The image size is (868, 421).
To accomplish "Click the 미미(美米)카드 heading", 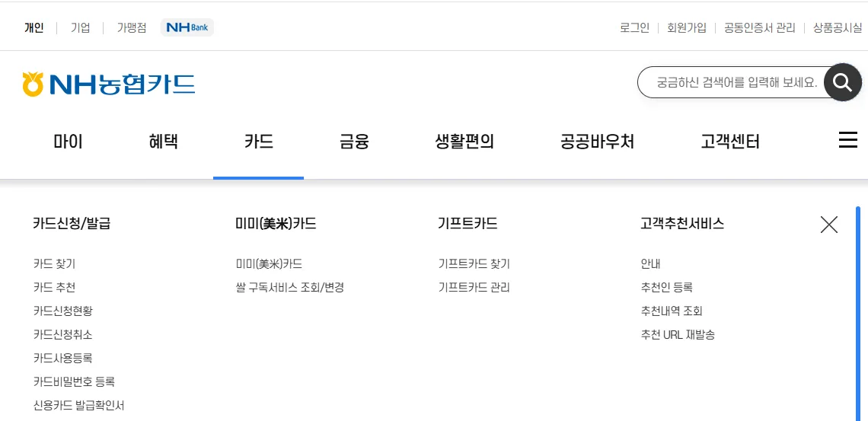I will [276, 224].
